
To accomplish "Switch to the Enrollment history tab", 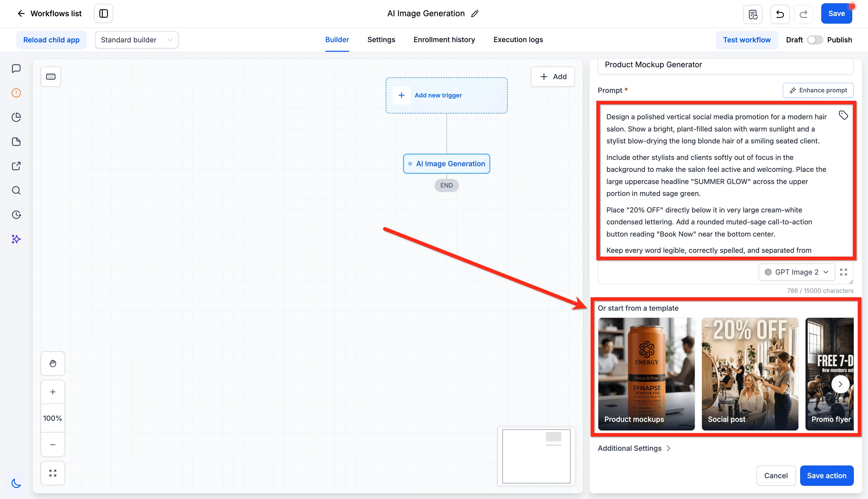I will click(x=444, y=40).
